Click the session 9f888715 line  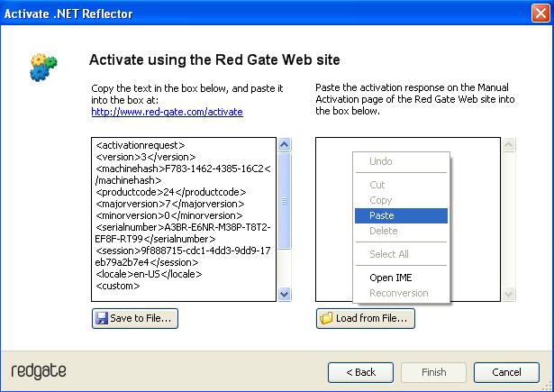(x=183, y=251)
